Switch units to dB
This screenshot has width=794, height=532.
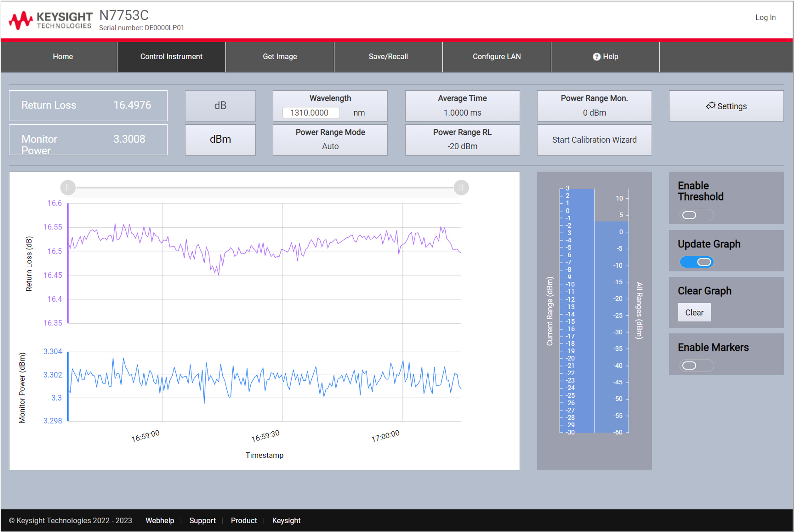[220, 106]
